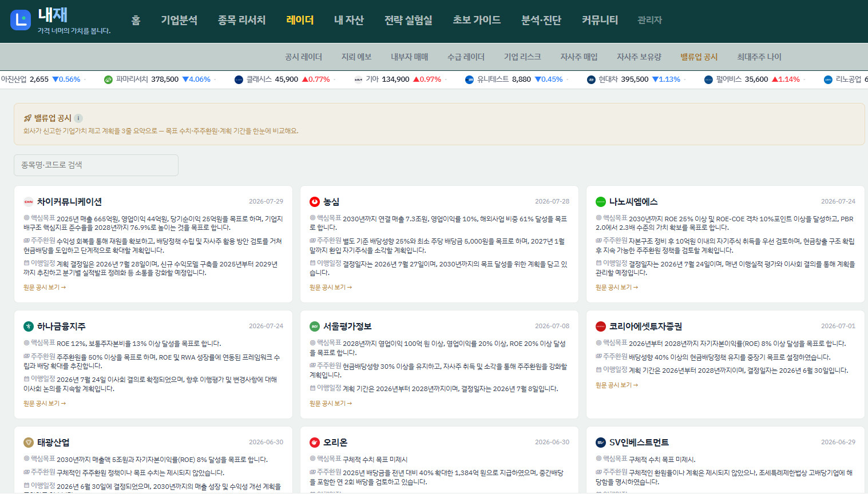This screenshot has width=868, height=494.
Task: Click the 농심 company logo
Action: tap(315, 202)
